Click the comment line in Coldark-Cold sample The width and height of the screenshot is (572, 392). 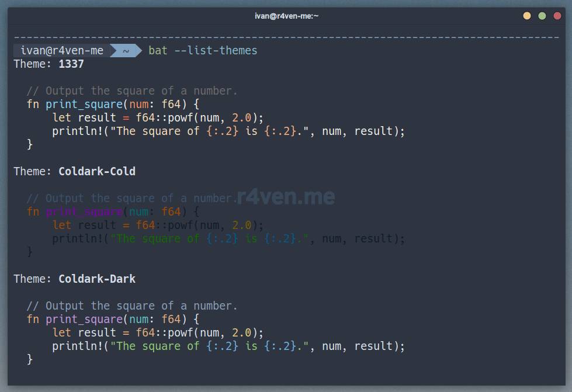tap(132, 199)
